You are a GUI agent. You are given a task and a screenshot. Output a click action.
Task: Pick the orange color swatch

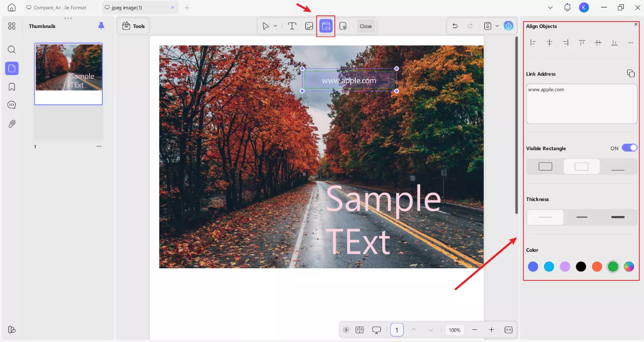[597, 266]
